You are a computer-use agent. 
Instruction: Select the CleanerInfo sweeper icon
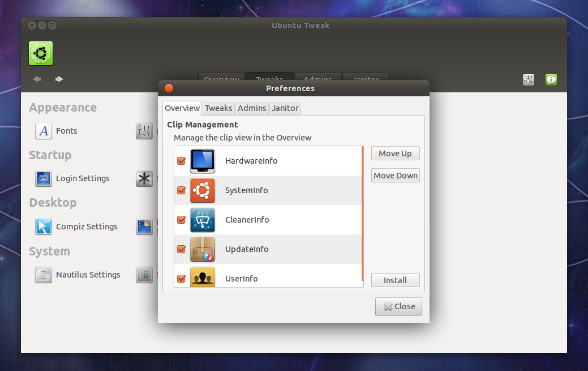pyautogui.click(x=202, y=220)
